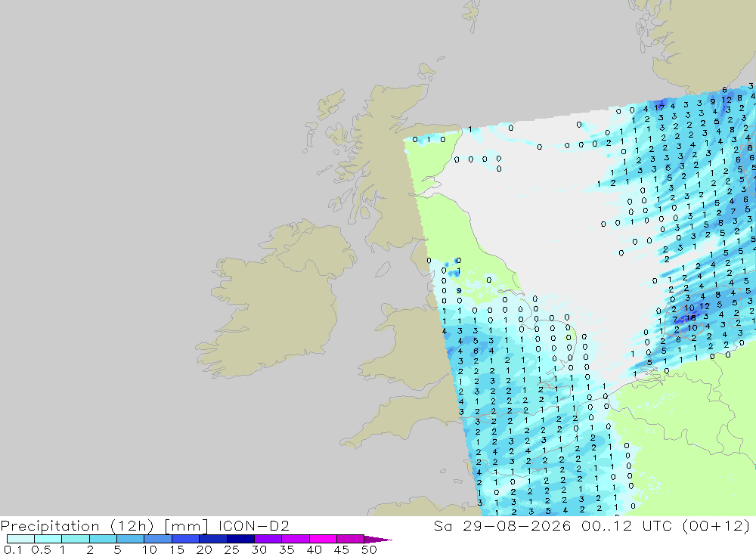Click the royal blue 10–15 mm legend swatch
This screenshot has width=756, height=554.
click(x=158, y=539)
